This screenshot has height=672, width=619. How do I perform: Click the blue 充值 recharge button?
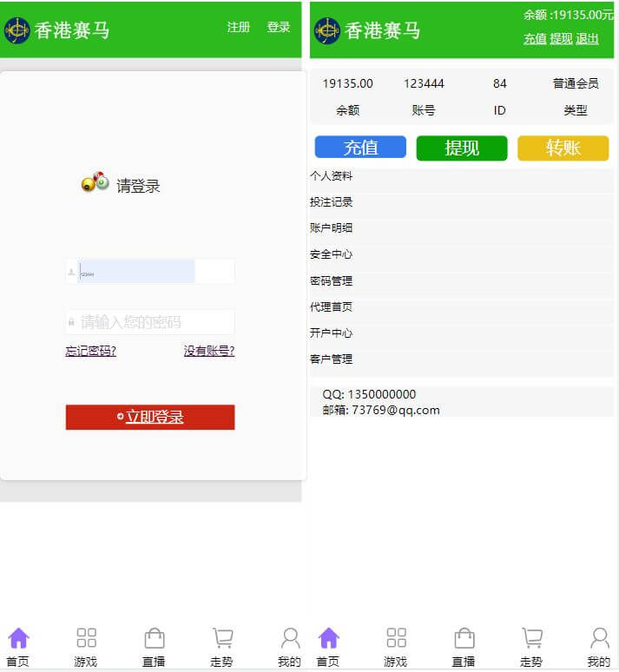360,148
